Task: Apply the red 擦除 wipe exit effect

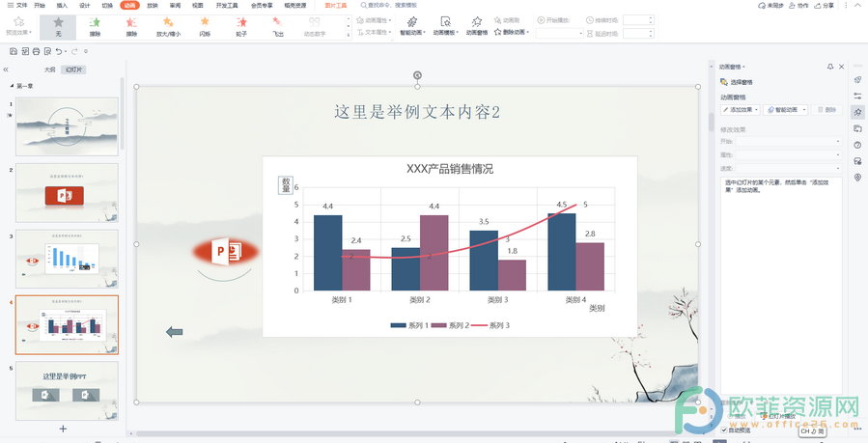Action: pyautogui.click(x=131, y=27)
